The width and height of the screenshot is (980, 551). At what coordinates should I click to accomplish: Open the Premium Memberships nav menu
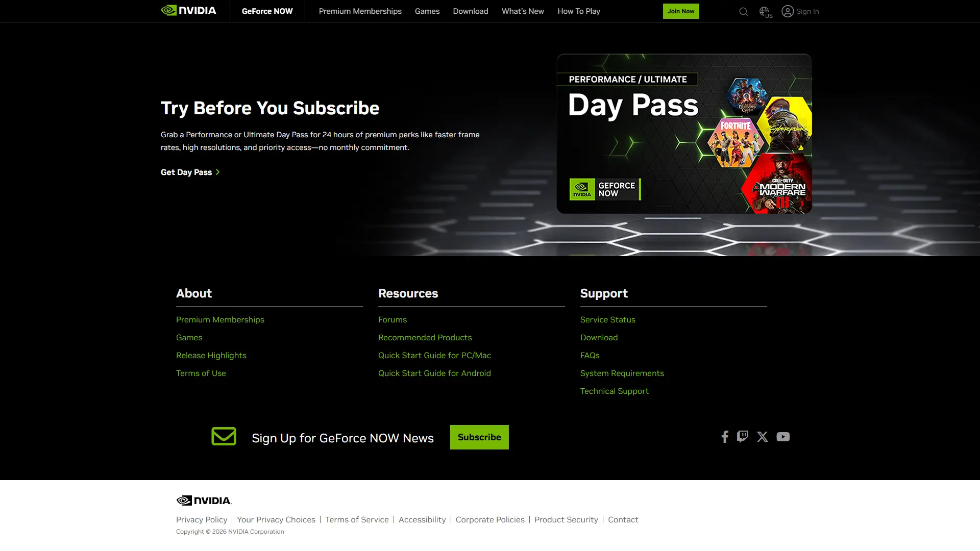click(x=360, y=11)
